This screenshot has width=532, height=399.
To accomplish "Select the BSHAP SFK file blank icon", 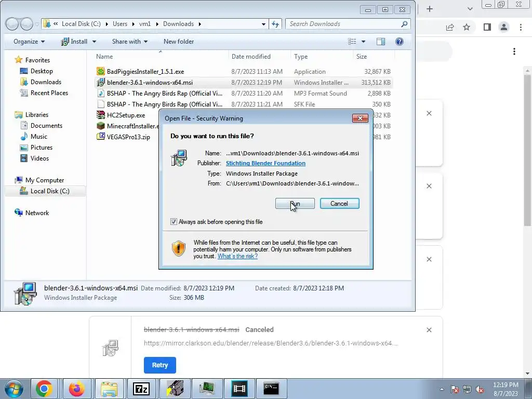I will click(x=101, y=104).
